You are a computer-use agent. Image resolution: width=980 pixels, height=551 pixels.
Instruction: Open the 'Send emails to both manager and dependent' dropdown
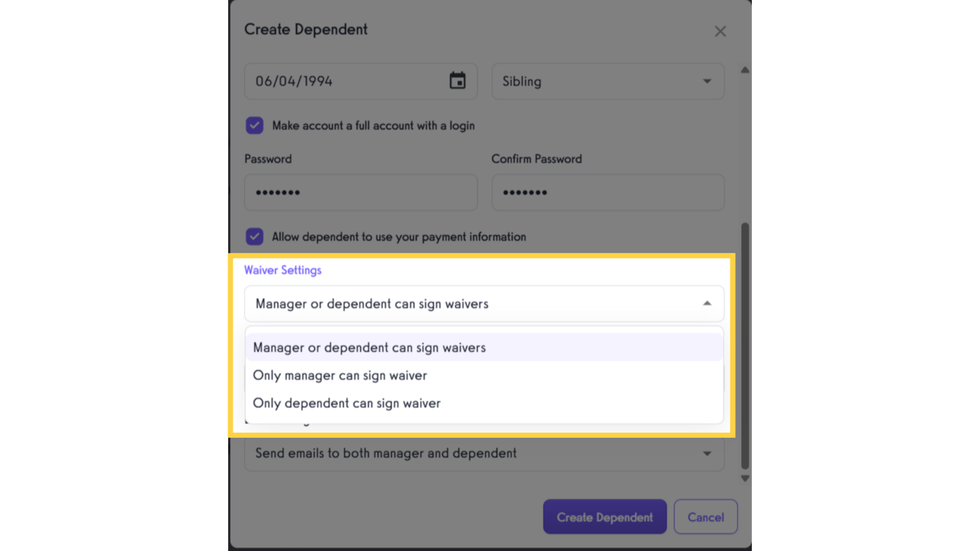[484, 453]
